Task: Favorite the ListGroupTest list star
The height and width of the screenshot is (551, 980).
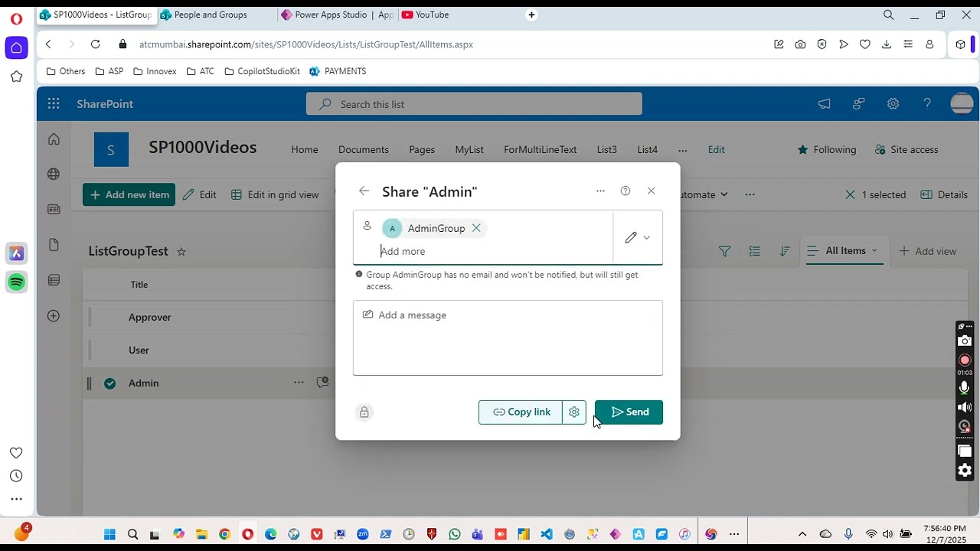Action: (x=181, y=252)
